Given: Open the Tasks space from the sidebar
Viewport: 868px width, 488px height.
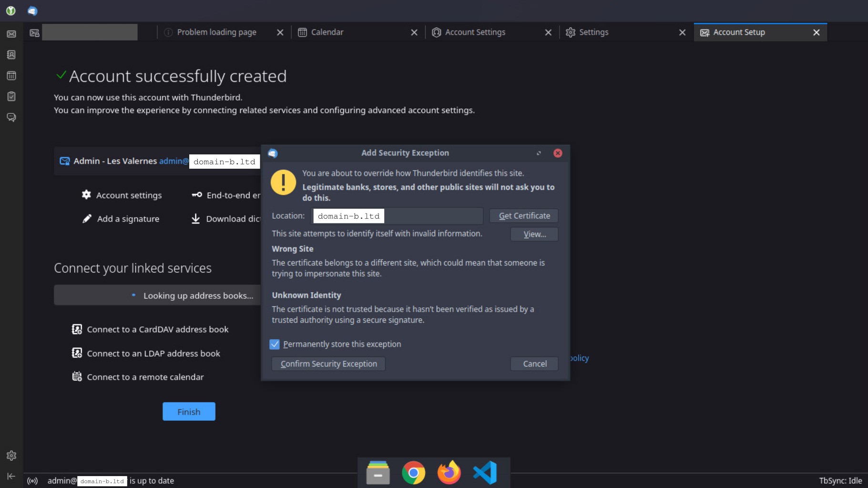Looking at the screenshot, I should 11,96.
